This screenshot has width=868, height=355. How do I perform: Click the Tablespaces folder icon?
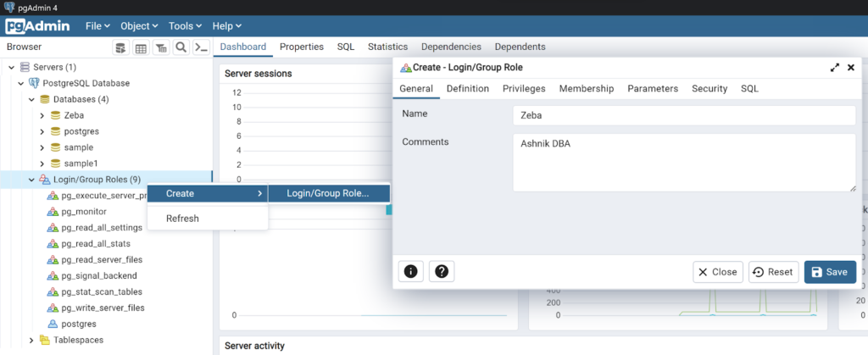(x=44, y=340)
